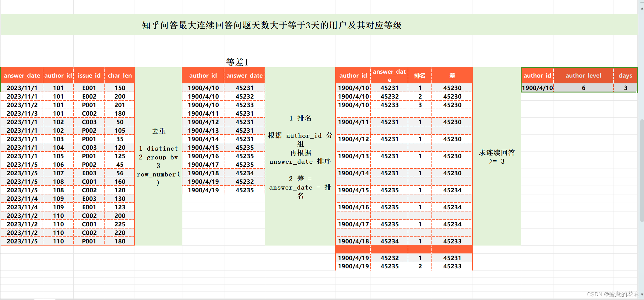Select the author_id cell 104
Image resolution: width=644 pixels, height=300 pixels.
tap(58, 148)
